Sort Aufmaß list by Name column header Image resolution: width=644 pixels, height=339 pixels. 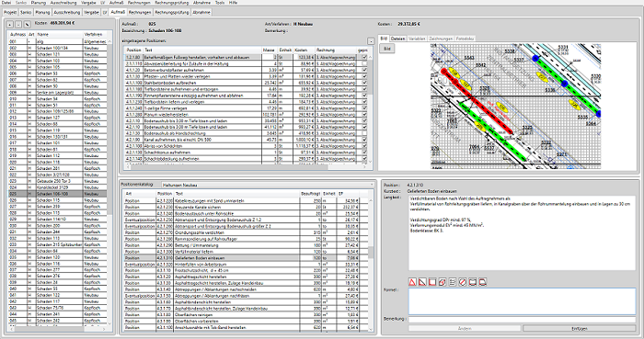point(60,34)
